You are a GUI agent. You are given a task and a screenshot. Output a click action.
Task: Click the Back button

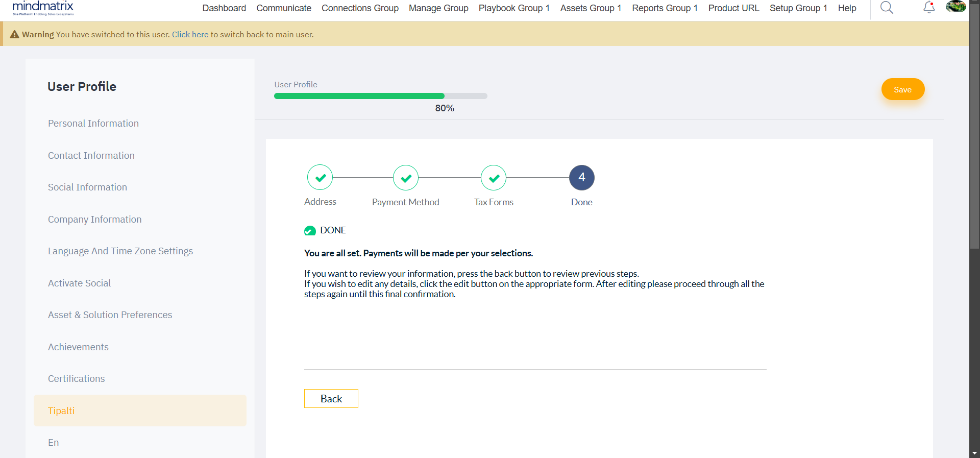coord(331,399)
